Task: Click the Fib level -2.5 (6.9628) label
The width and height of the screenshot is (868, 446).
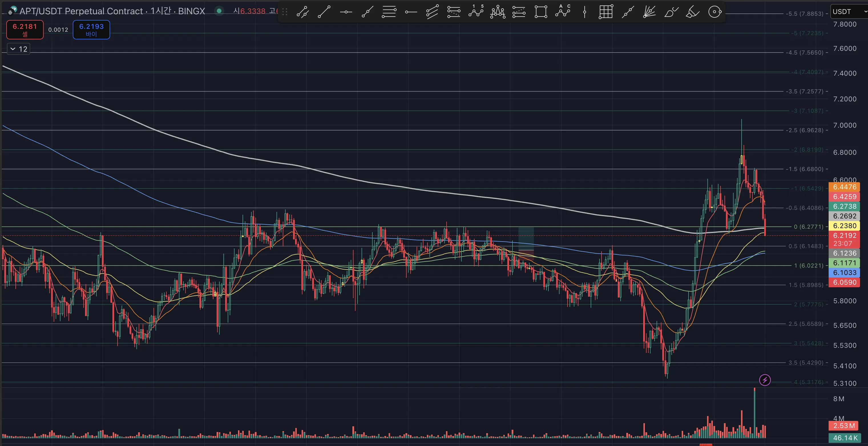Action: point(805,130)
